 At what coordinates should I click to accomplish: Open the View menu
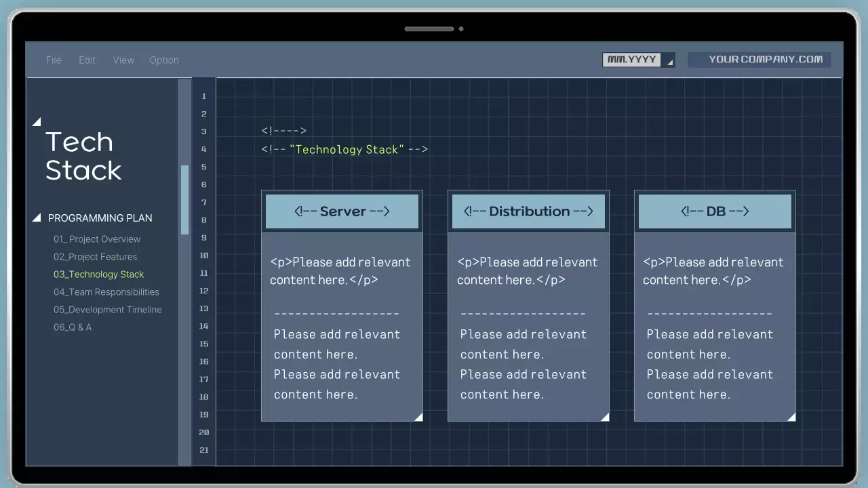pos(123,60)
